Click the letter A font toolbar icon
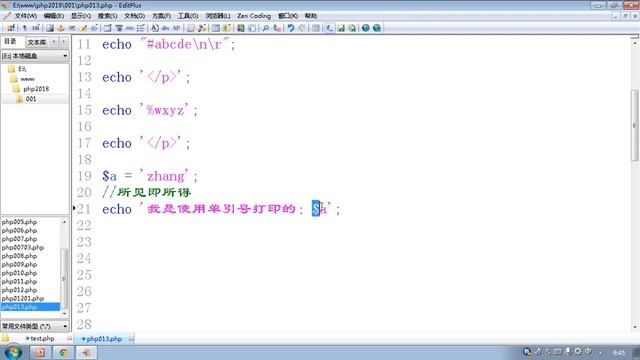 (155, 28)
